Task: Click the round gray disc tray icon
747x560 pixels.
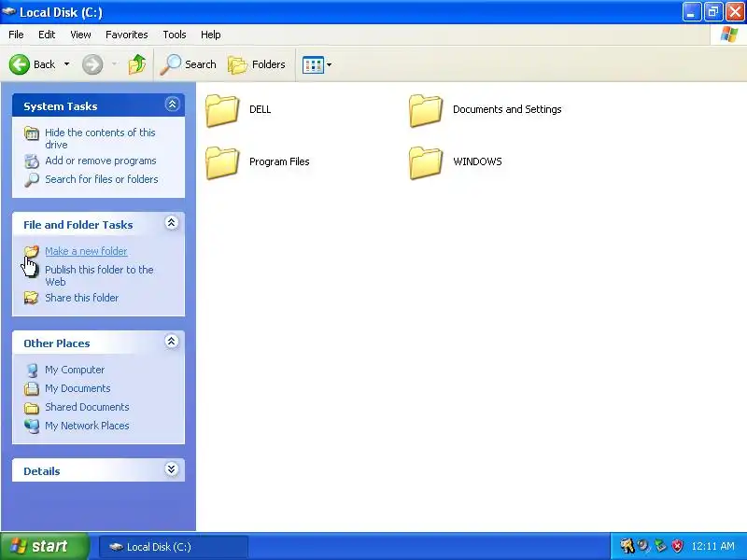Action: point(643,546)
